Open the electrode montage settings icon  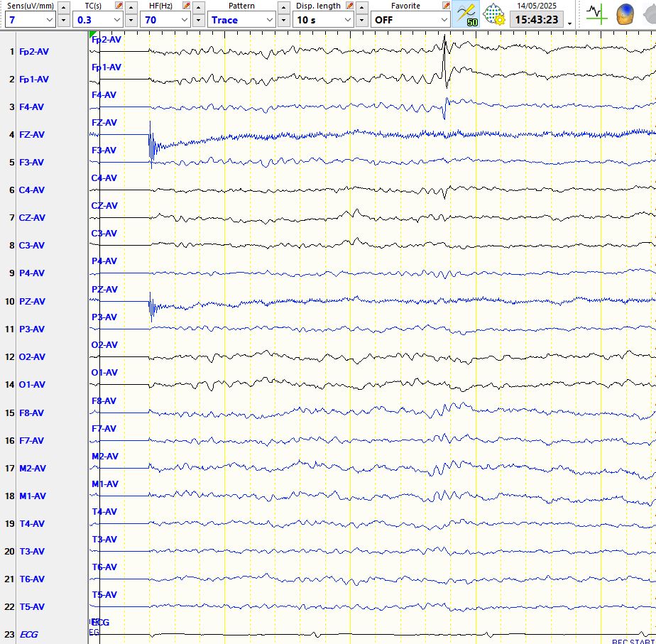493,14
